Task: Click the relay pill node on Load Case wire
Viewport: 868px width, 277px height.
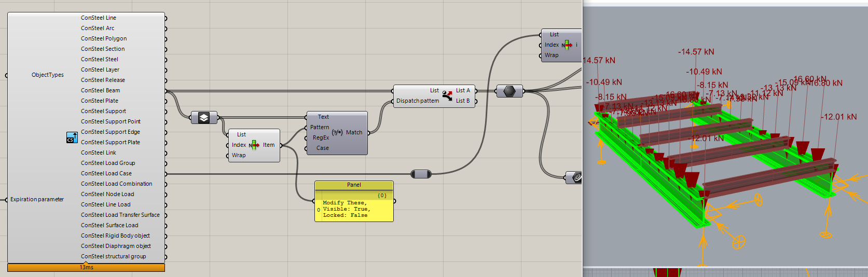Action: [421, 174]
